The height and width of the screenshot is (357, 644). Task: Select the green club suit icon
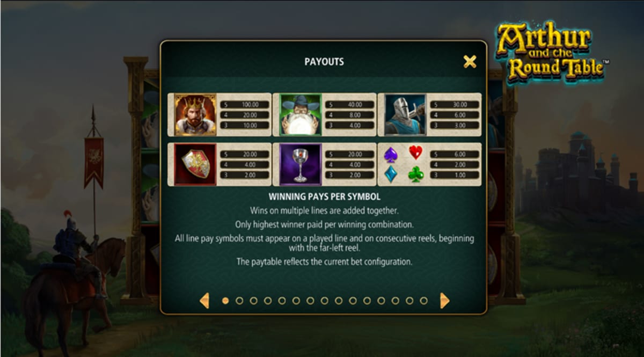416,174
